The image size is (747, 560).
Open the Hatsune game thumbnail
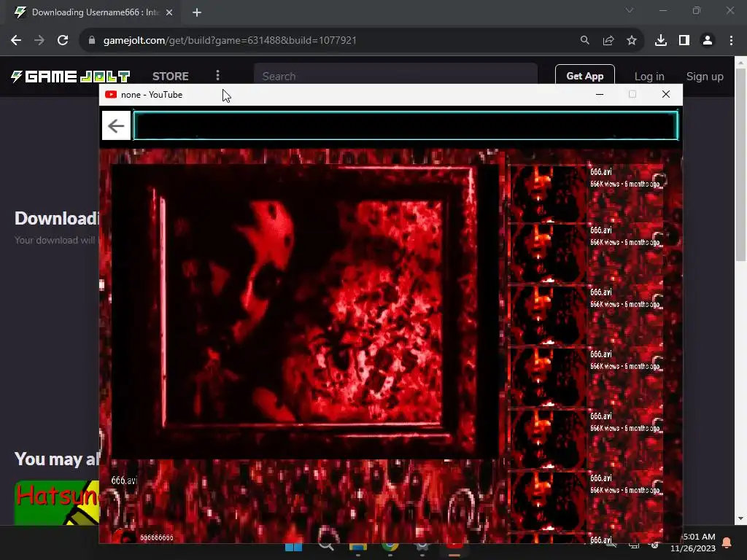57,503
